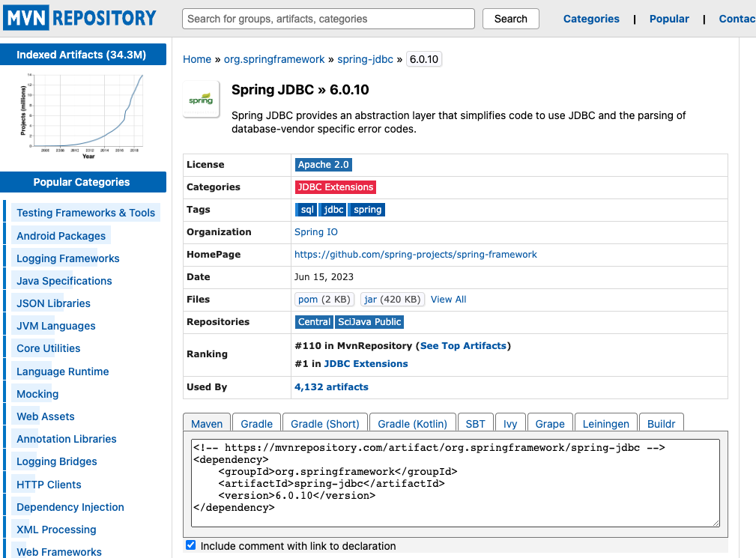Open org.springframework breadcrumb link
This screenshot has height=558, width=756.
click(x=274, y=59)
